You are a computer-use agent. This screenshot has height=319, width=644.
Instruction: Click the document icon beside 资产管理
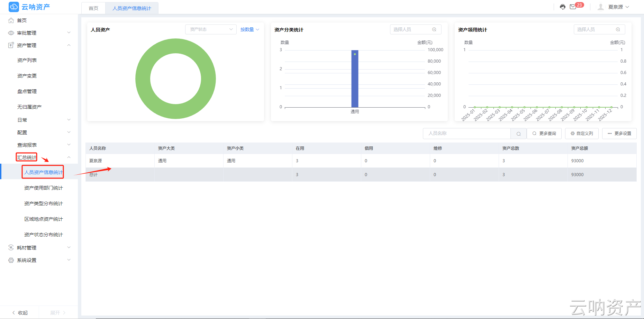11,45
